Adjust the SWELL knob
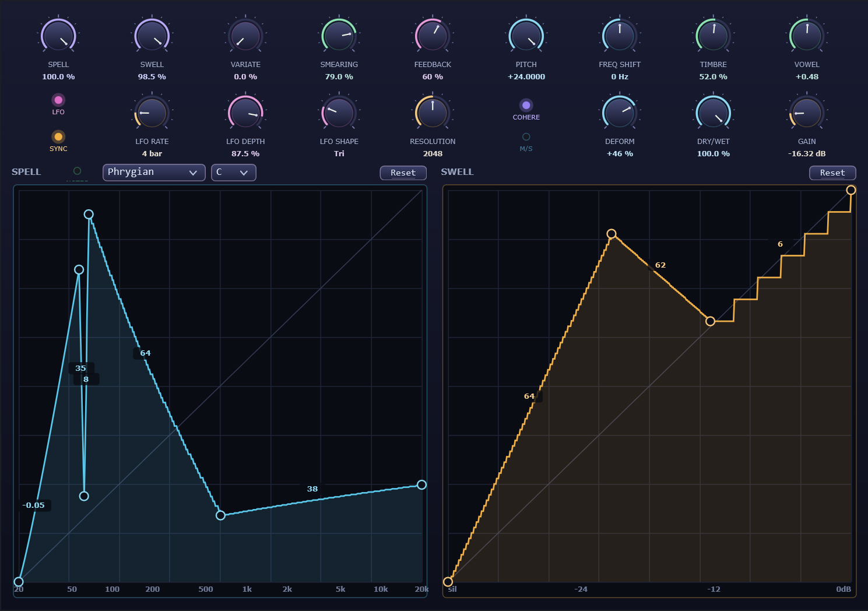868x611 pixels. 152,36
